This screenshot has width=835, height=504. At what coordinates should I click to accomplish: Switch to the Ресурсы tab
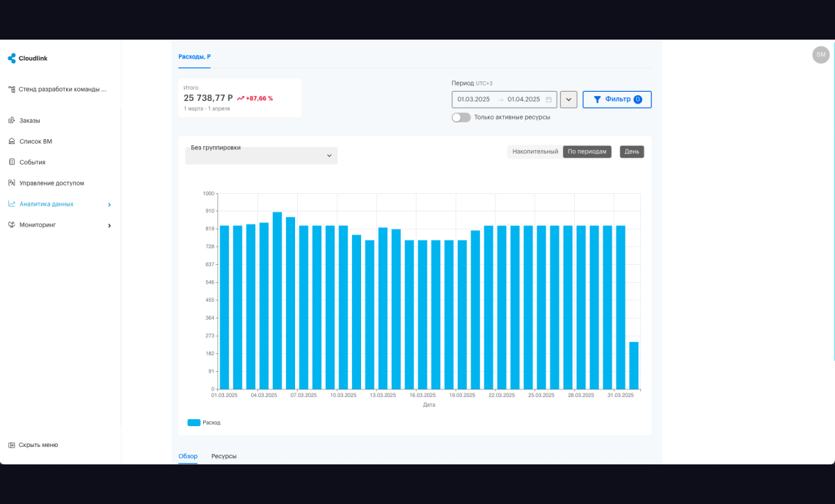click(224, 456)
